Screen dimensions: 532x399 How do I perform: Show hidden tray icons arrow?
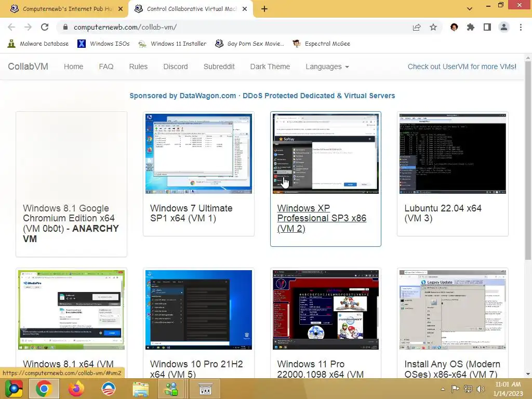pos(443,389)
